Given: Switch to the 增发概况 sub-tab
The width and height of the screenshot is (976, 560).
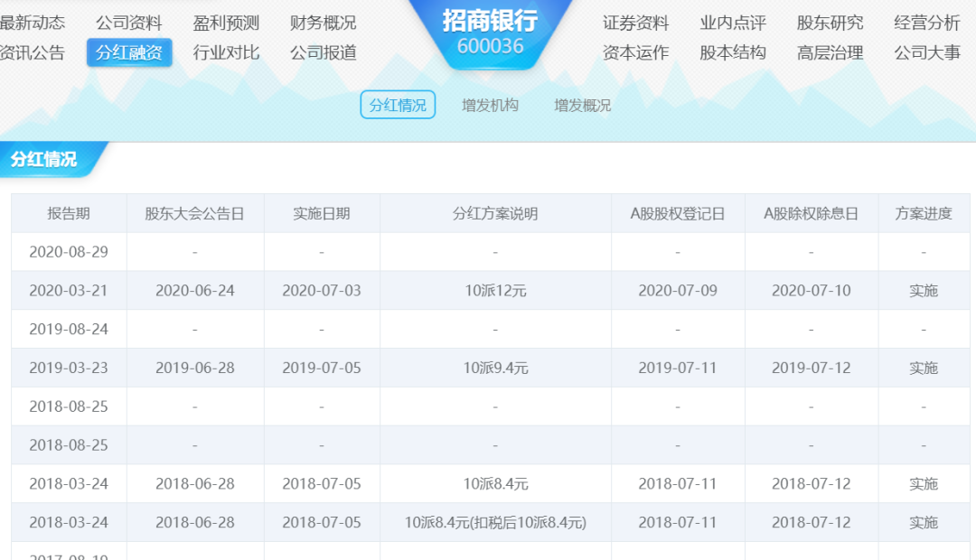Looking at the screenshot, I should 582,105.
